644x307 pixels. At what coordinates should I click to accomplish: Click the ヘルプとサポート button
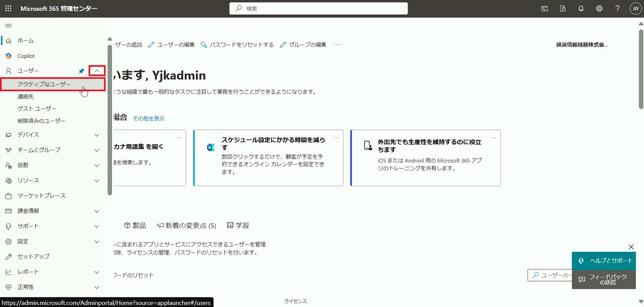point(604,261)
